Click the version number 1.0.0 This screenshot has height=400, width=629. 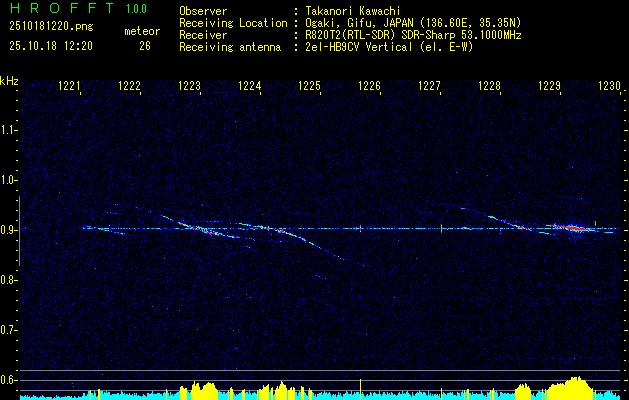136,9
